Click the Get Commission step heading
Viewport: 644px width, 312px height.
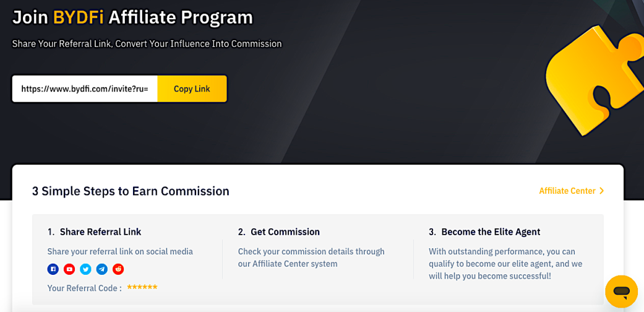click(279, 232)
